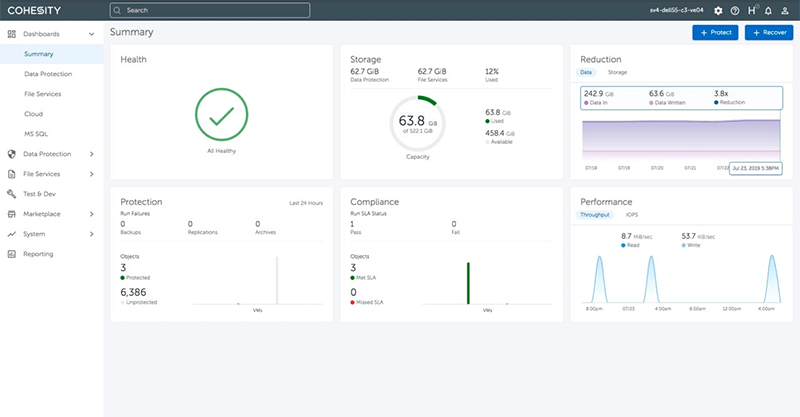
Task: Click the Cohesity logo
Action: click(x=34, y=10)
